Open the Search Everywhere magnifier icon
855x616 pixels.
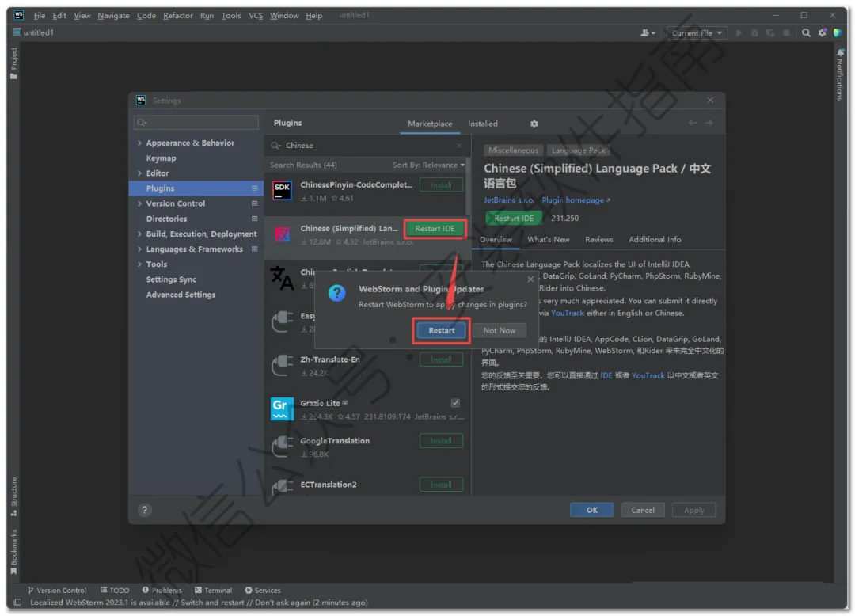[x=806, y=32]
